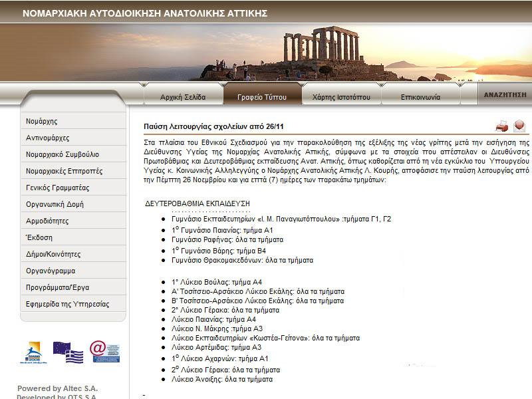The image size is (532, 399).
Task: Open Οργανωτική Δομή from the side menu
Action: click(73, 204)
